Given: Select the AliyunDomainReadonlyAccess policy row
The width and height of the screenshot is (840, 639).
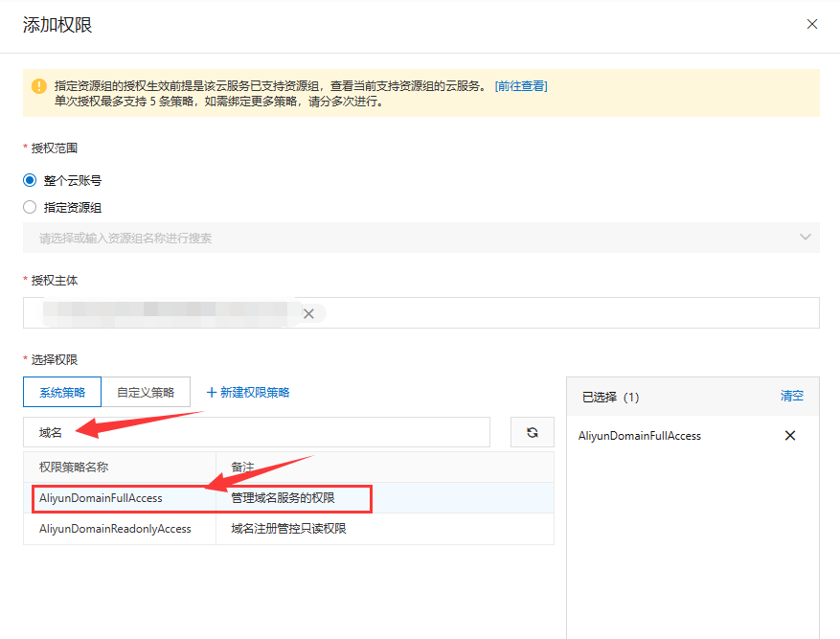Looking at the screenshot, I should [115, 529].
